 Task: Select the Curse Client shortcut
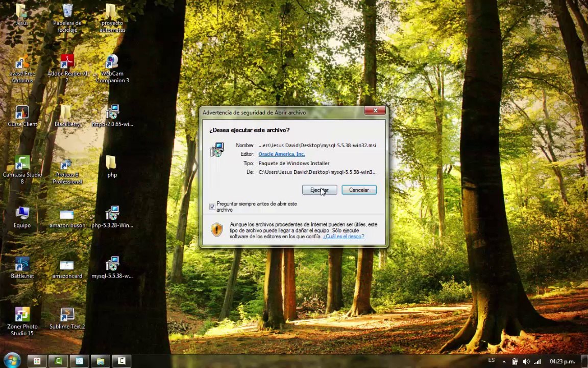click(22, 116)
